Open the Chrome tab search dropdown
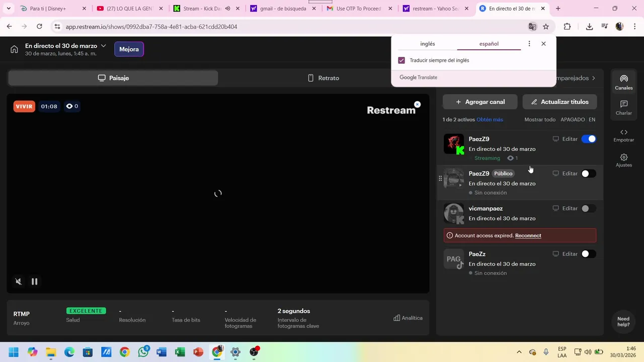This screenshot has width=644, height=362. 9,9
